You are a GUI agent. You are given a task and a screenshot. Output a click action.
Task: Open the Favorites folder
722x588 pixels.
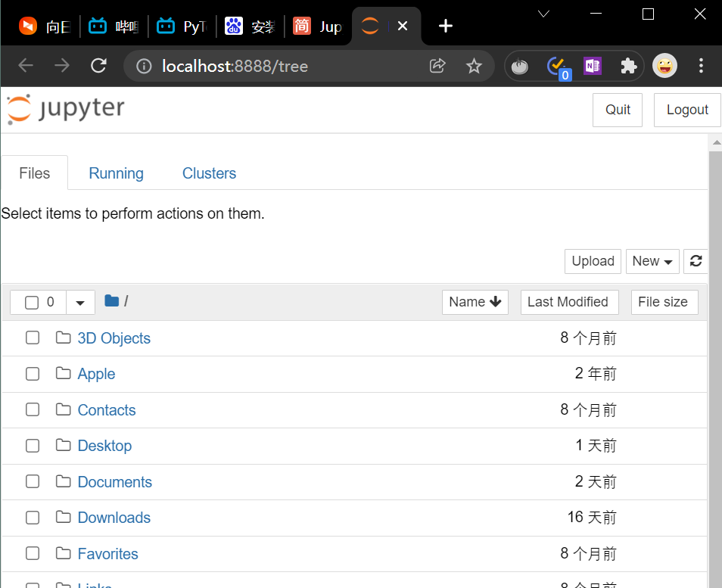pos(107,553)
